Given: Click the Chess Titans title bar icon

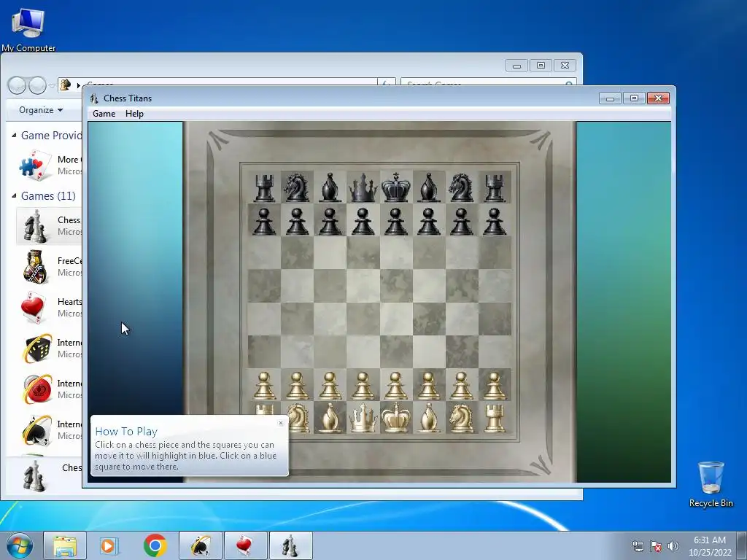Looking at the screenshot, I should tap(94, 98).
